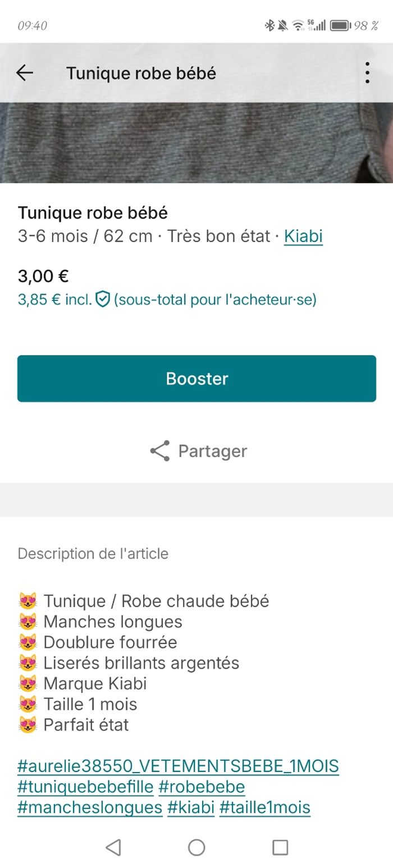Tap the silent mode bell icon
Image resolution: width=393 pixels, height=868 pixels.
(283, 25)
